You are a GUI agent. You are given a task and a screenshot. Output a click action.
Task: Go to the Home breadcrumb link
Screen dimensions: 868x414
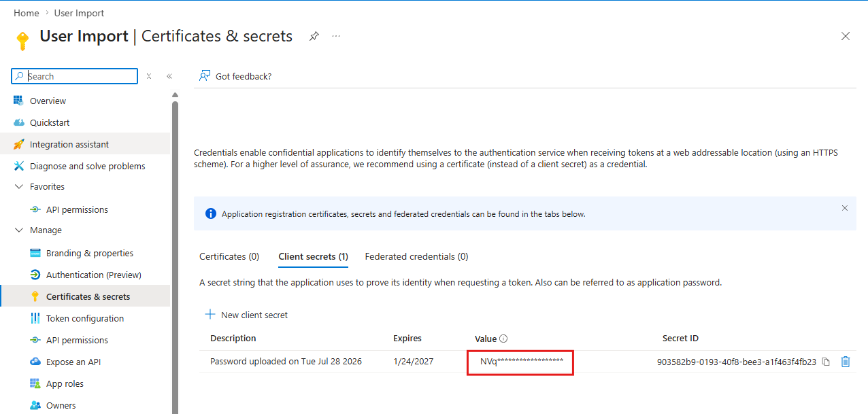pyautogui.click(x=26, y=13)
